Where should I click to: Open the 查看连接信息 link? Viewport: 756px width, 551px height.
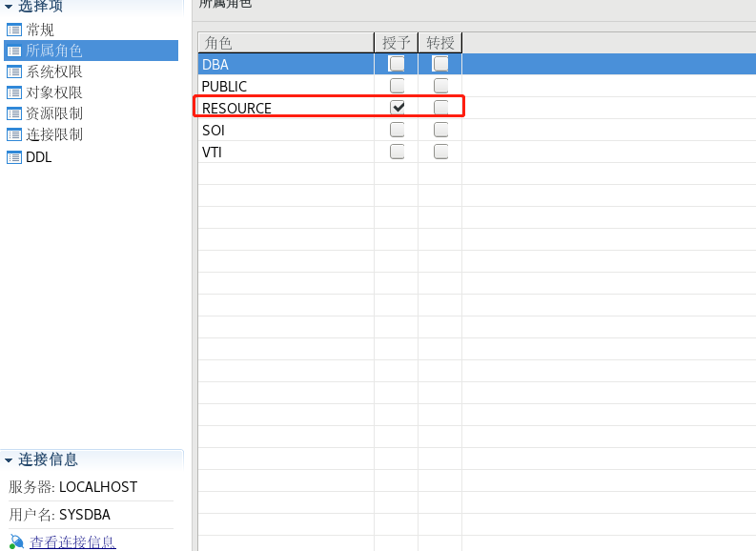pyautogui.click(x=72, y=541)
